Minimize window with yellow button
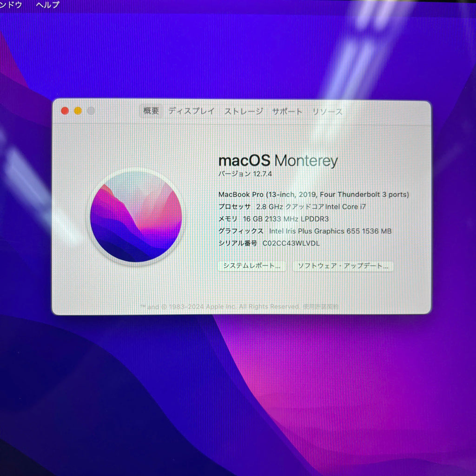476x476 pixels. tap(78, 111)
